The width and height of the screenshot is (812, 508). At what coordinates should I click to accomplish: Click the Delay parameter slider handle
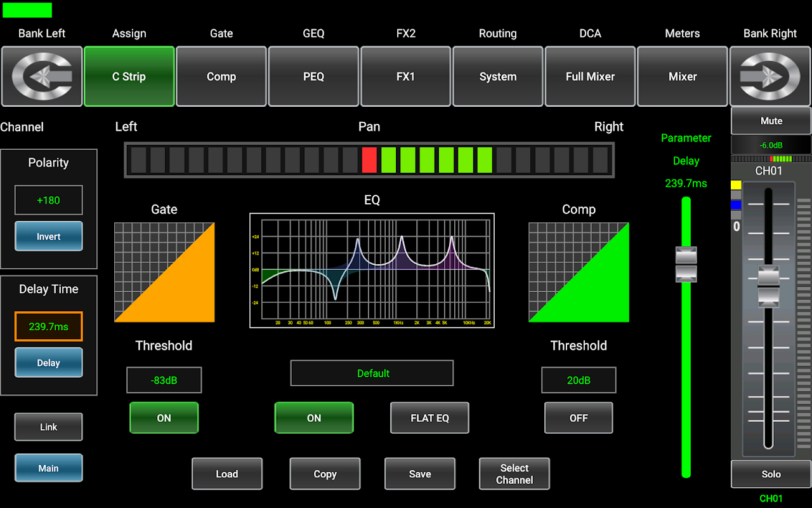point(686,264)
